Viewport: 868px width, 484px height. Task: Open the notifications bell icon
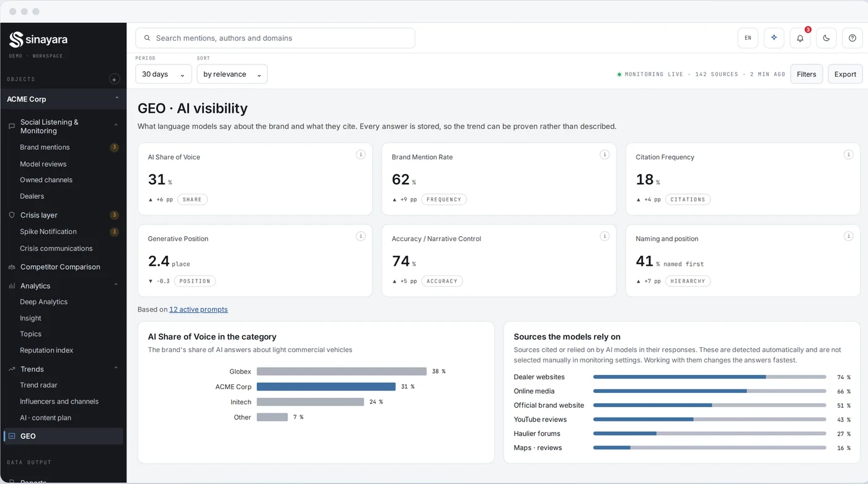point(800,38)
